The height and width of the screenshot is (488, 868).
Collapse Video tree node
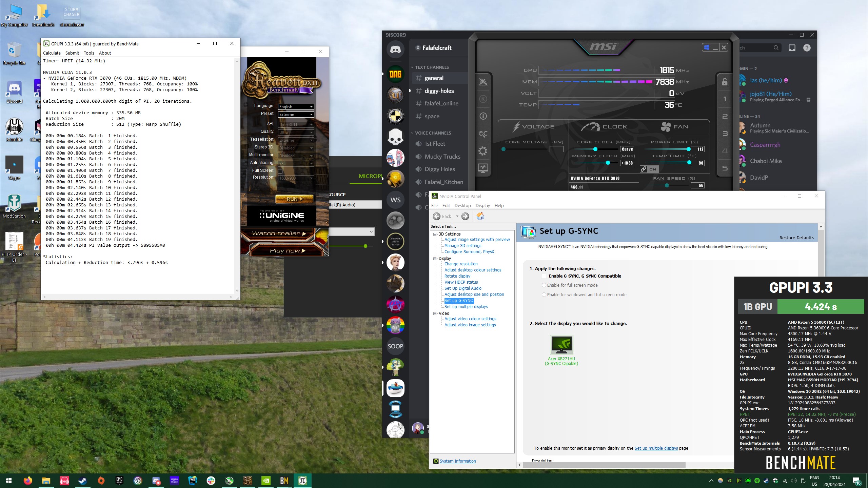[x=435, y=313]
